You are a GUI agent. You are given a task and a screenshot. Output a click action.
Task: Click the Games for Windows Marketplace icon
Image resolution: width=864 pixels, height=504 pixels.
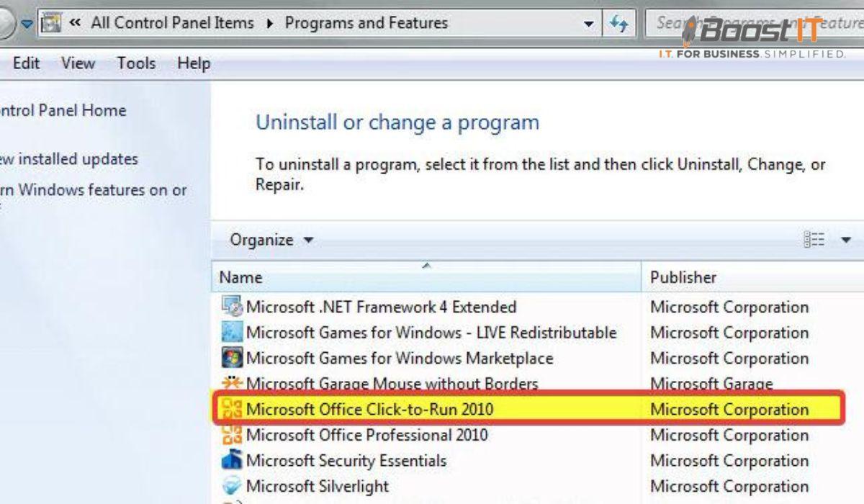232,358
